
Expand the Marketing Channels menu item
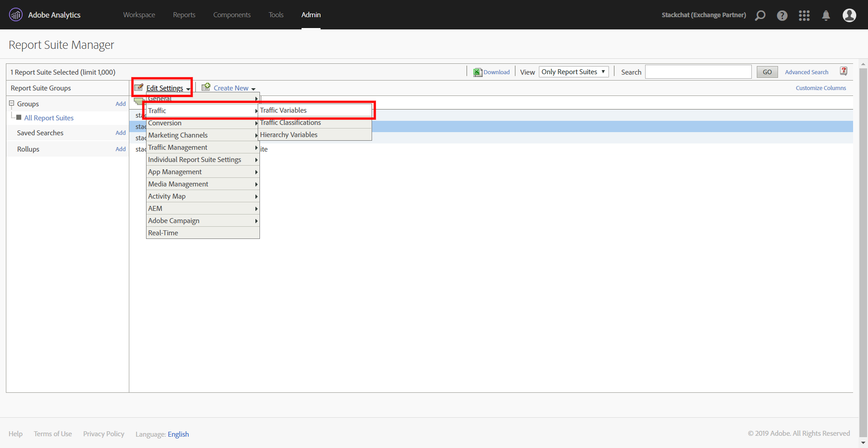(x=203, y=135)
